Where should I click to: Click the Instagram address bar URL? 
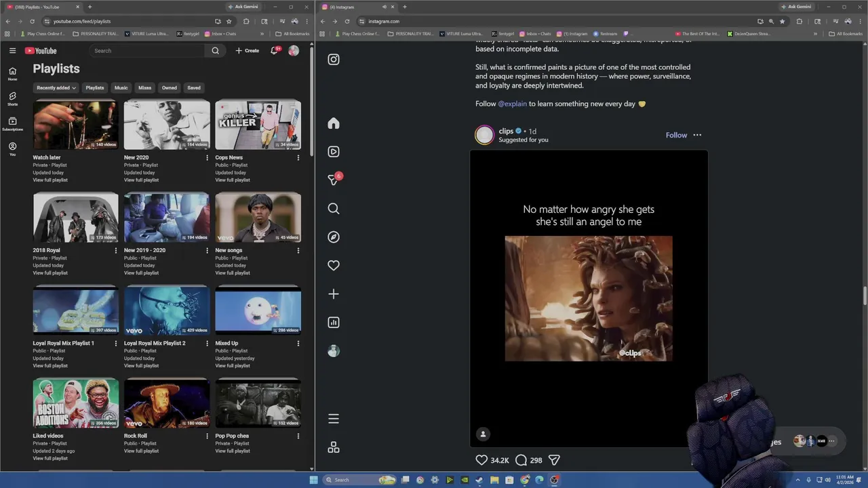pyautogui.click(x=384, y=21)
